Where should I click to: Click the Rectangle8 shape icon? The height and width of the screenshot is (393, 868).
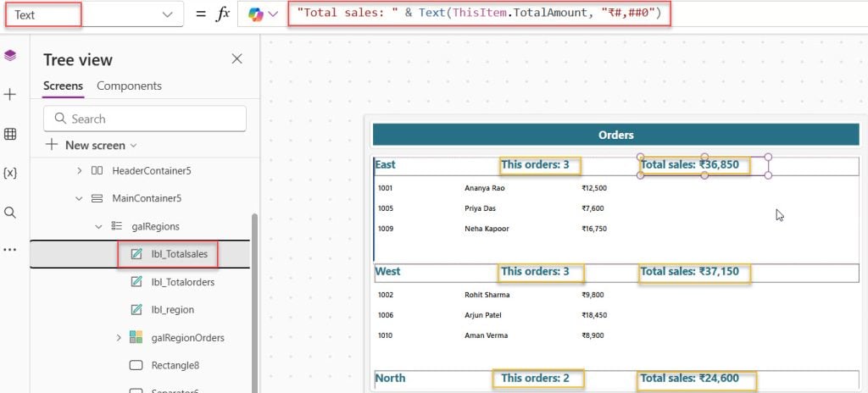136,365
